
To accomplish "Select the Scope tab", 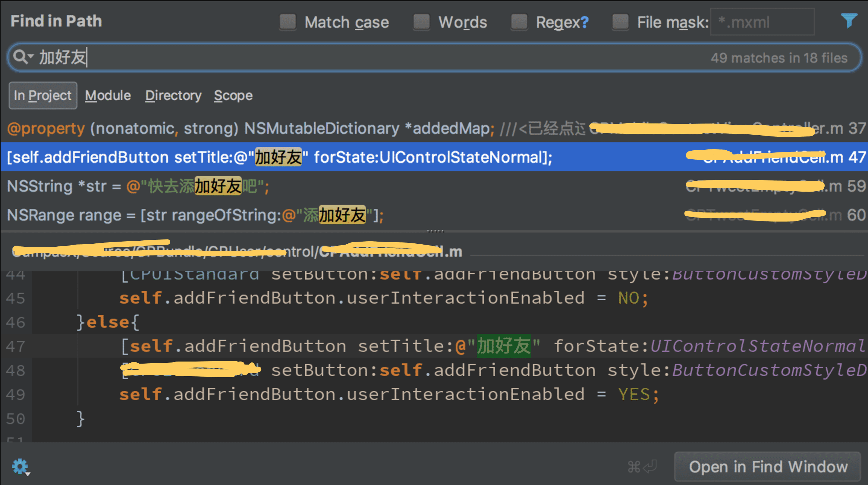I will (233, 96).
